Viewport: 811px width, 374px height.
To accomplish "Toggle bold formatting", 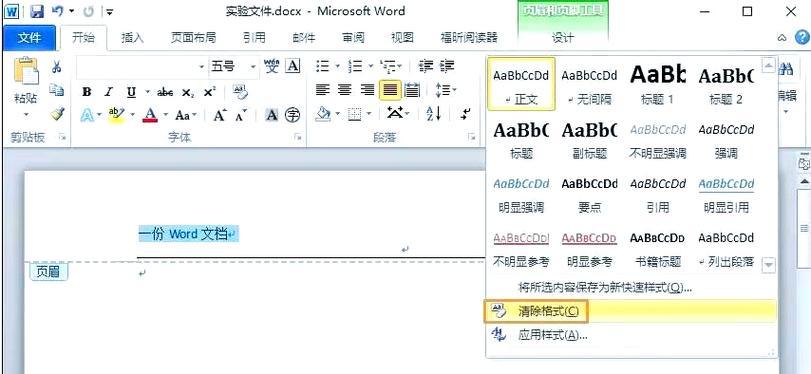I will [x=87, y=92].
